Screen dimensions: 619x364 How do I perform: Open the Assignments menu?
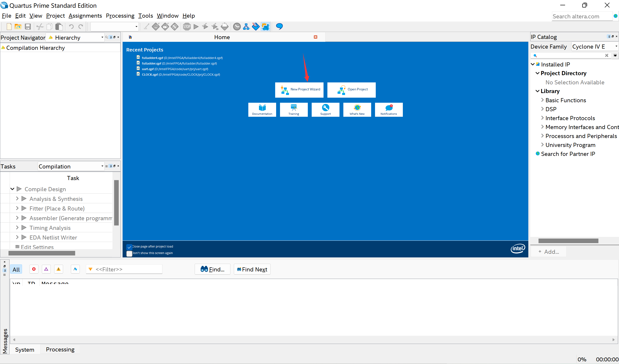coord(85,16)
